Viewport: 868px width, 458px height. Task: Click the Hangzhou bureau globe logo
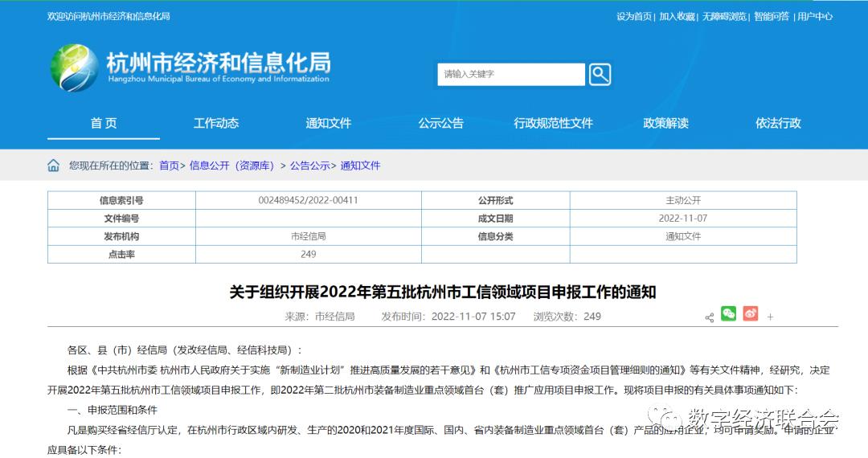(x=73, y=67)
